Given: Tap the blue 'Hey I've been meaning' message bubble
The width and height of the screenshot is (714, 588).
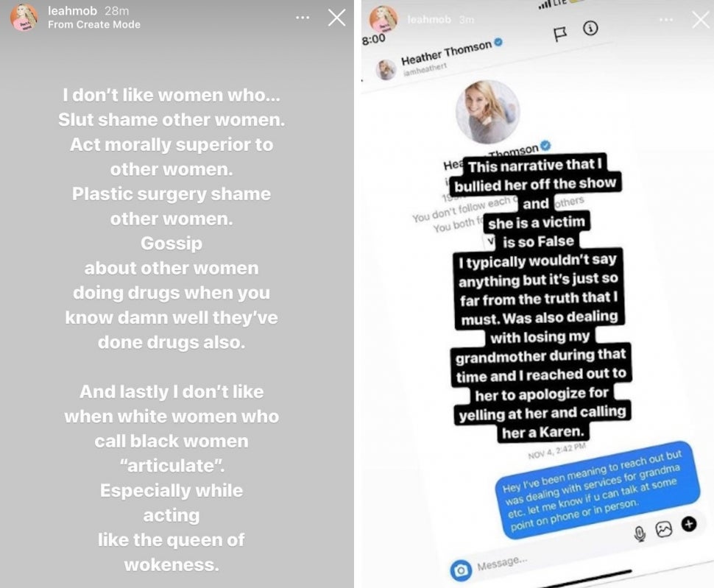Looking at the screenshot, I should (597, 490).
